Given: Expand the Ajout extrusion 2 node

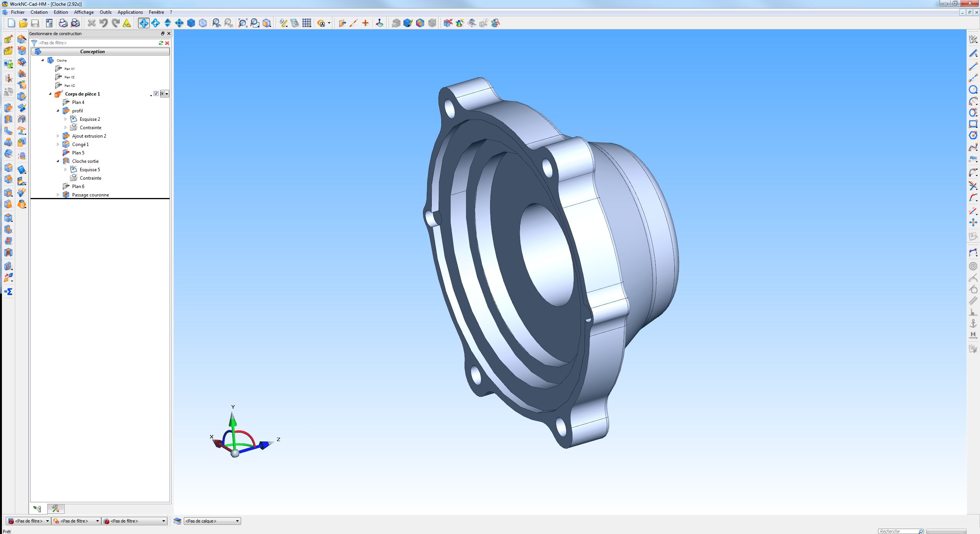Looking at the screenshot, I should click(x=58, y=136).
